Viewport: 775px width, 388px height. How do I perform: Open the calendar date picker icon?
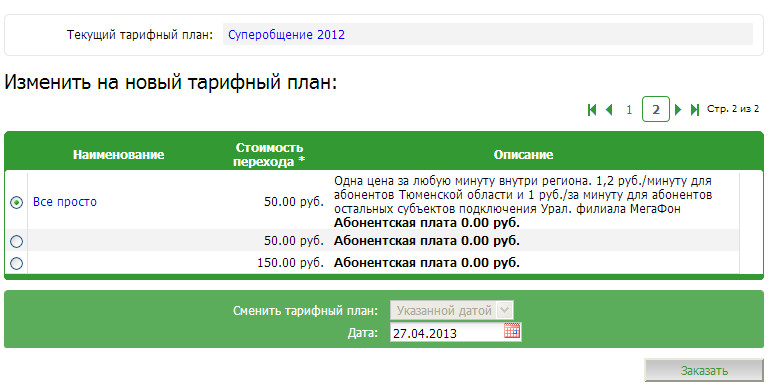coord(512,331)
